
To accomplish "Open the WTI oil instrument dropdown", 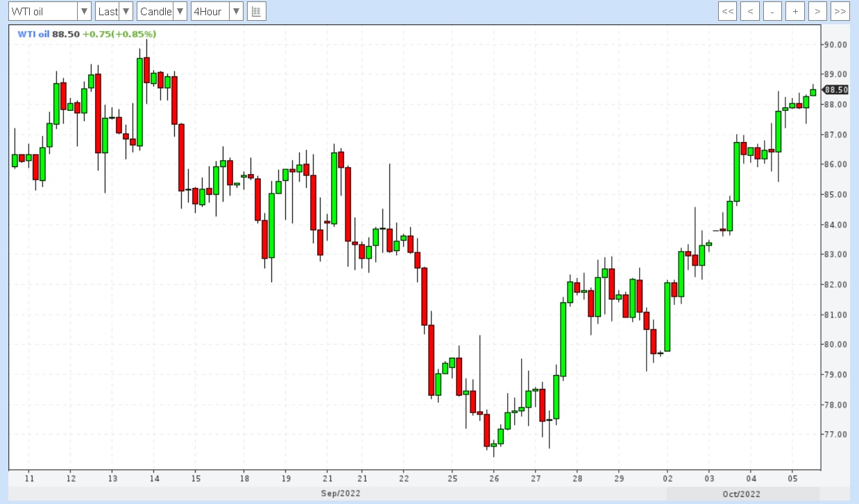I will click(x=49, y=11).
